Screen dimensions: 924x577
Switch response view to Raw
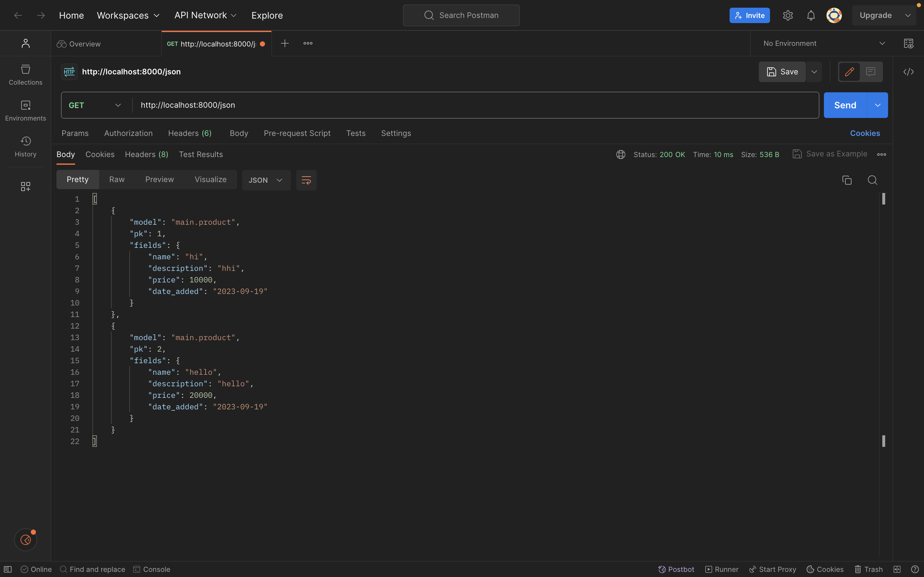(x=117, y=180)
